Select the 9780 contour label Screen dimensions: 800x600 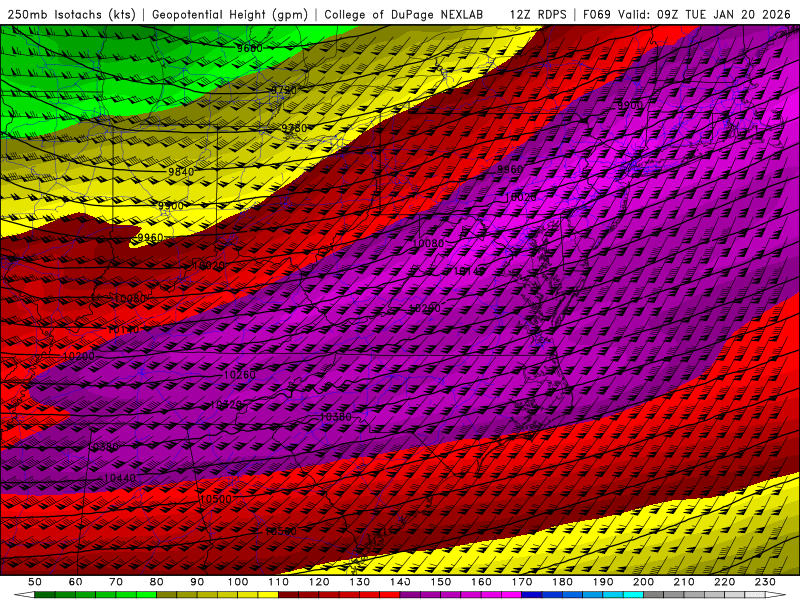(294, 128)
